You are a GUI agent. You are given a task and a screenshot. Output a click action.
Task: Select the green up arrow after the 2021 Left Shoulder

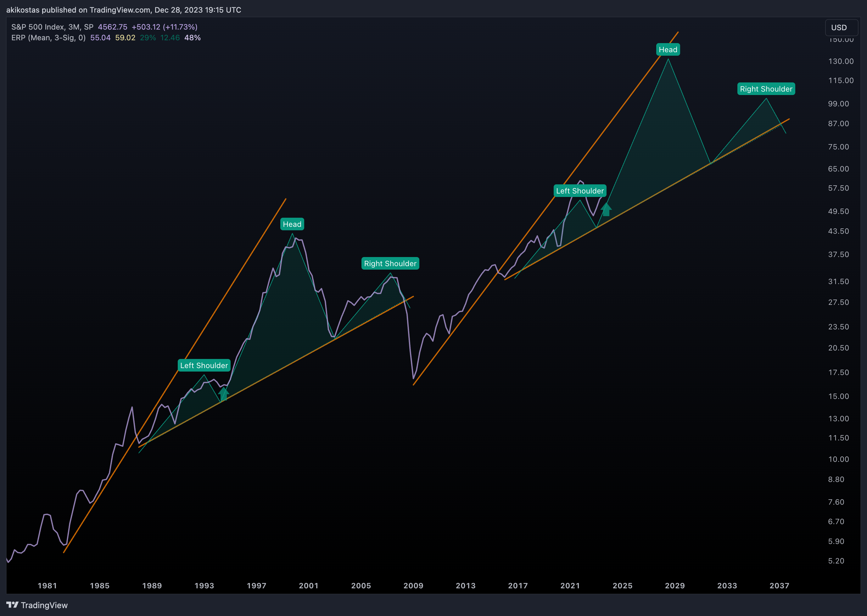coord(606,209)
